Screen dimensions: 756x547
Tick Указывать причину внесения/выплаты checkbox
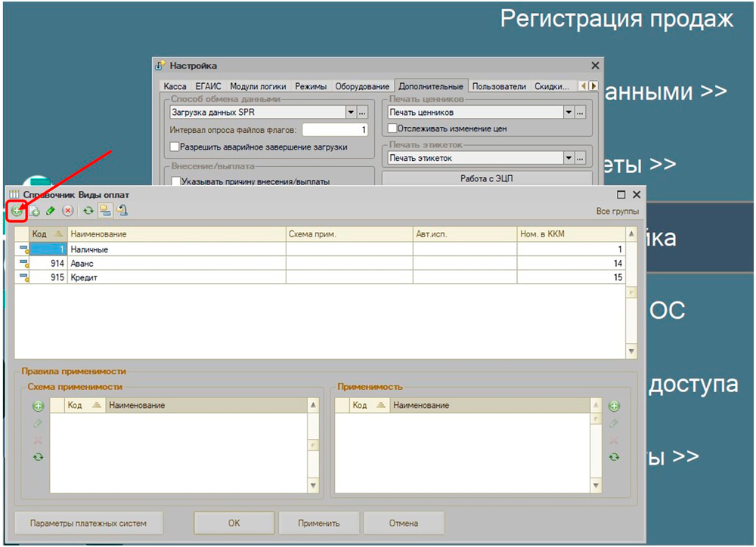175,181
